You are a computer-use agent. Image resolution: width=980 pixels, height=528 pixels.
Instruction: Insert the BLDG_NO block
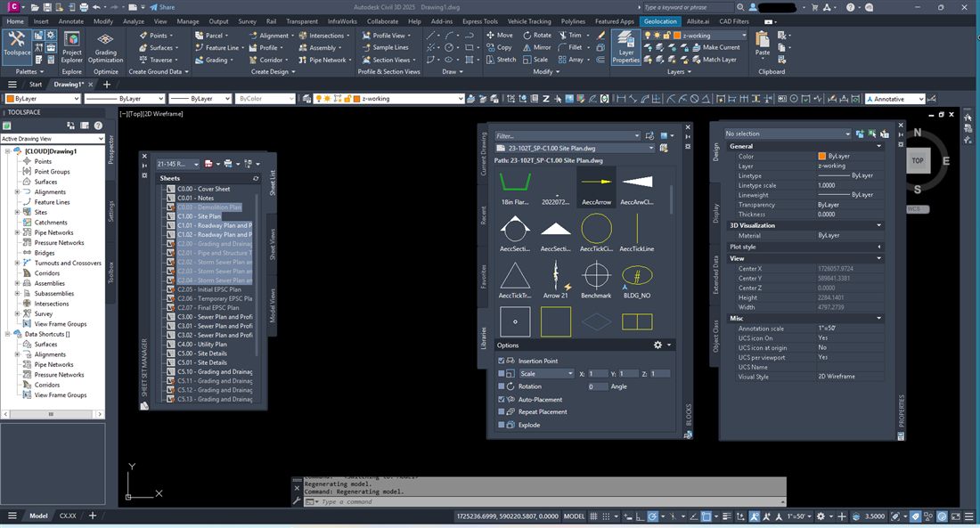[x=637, y=280]
